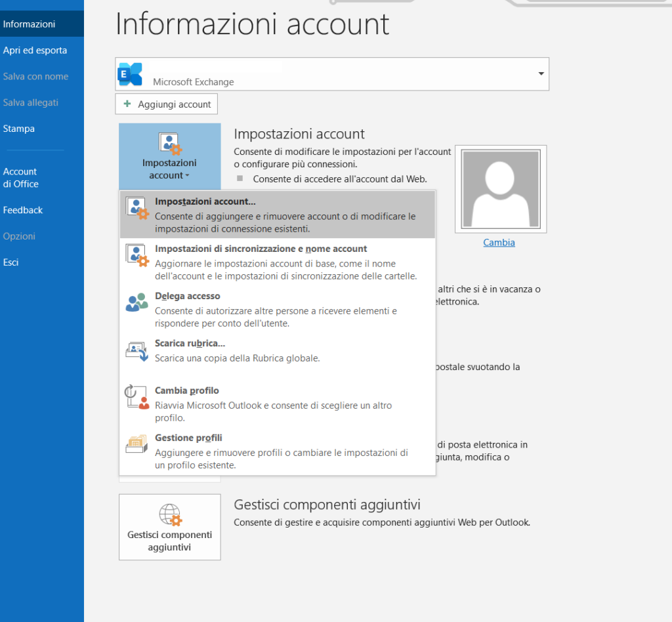Viewport: 672px width, 622px height.
Task: Click the Impostazioni di sincronizzazione gear icon
Action: tap(136, 256)
